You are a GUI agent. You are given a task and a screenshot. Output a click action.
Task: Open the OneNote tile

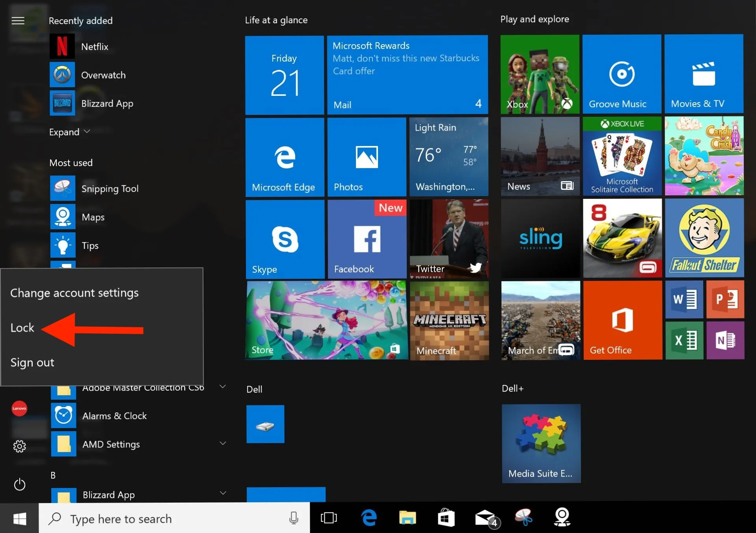pos(725,340)
